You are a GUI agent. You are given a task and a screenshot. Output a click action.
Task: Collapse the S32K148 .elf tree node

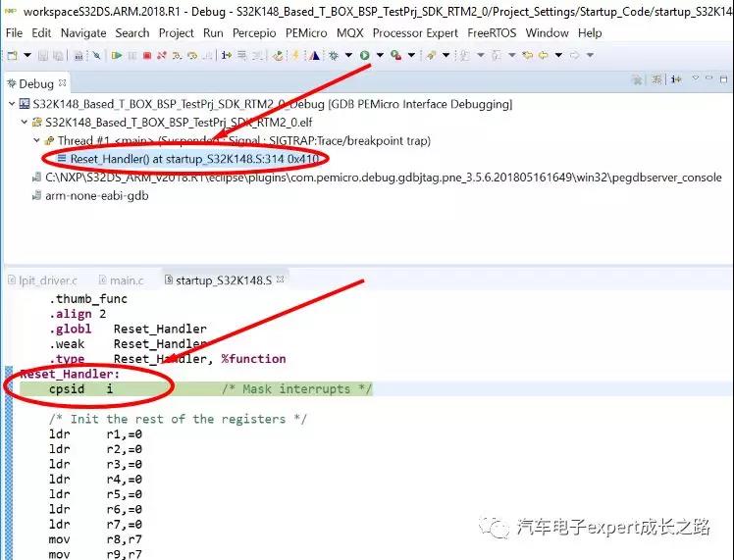pos(24,123)
